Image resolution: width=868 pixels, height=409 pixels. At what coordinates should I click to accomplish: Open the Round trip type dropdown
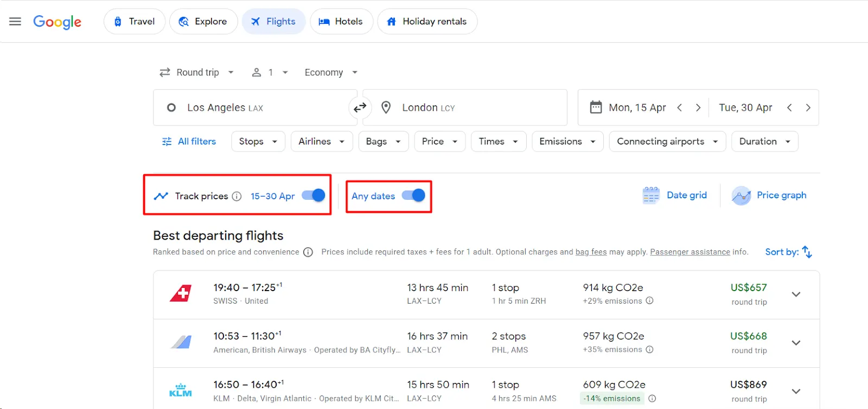coord(196,72)
